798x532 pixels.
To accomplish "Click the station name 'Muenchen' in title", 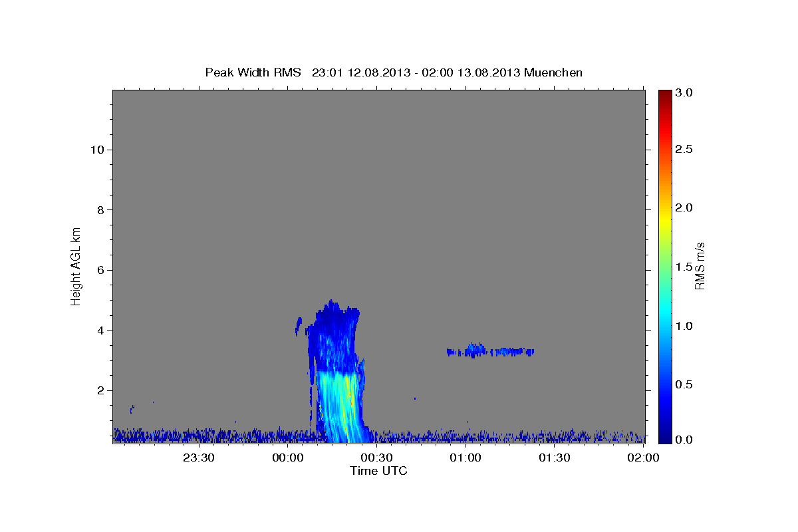I will point(553,72).
